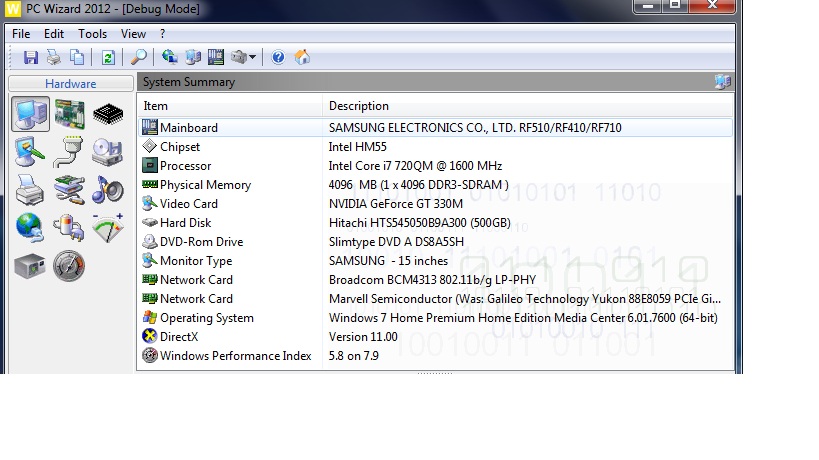Select the DVD-Rom Drive row
The height and width of the screenshot is (460, 819).
point(436,242)
